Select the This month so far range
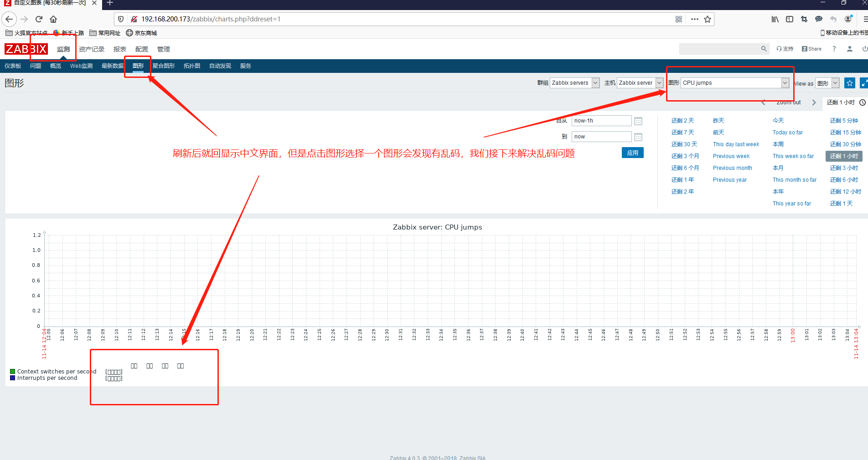 [x=795, y=180]
